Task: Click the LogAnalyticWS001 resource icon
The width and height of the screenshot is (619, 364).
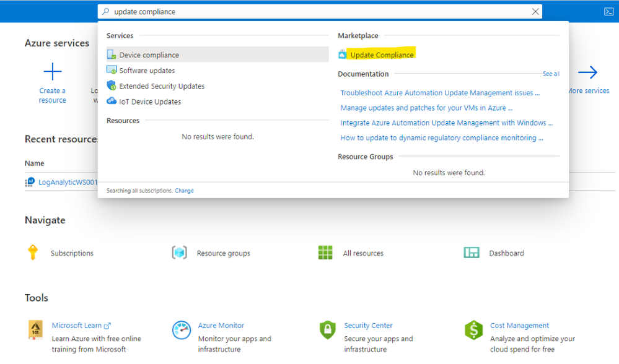Action: [30, 182]
